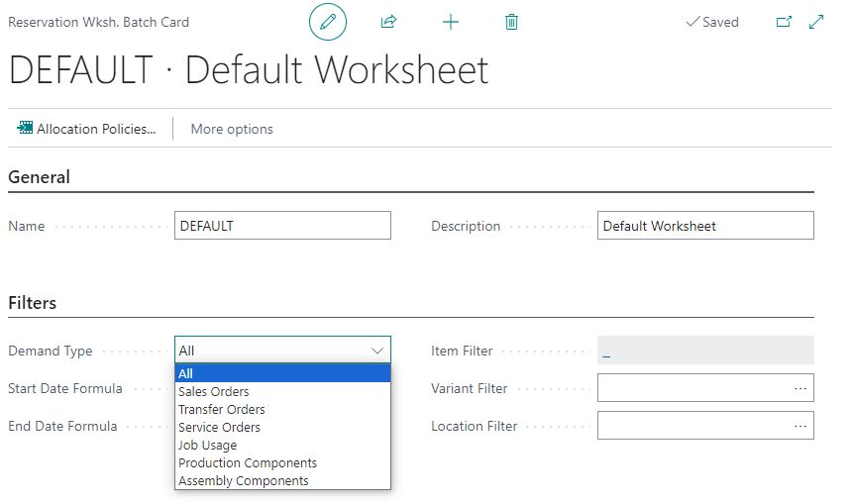Click the Name input field
The image size is (852, 504).
coord(282,226)
